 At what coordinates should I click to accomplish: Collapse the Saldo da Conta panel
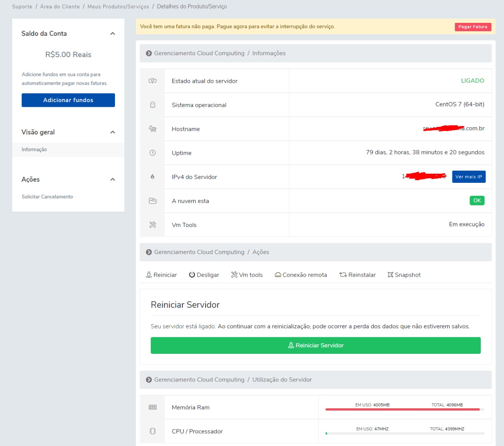(x=113, y=33)
